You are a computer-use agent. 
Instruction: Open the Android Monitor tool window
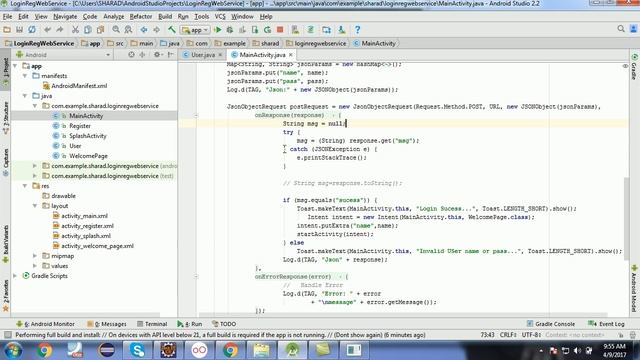point(45,324)
